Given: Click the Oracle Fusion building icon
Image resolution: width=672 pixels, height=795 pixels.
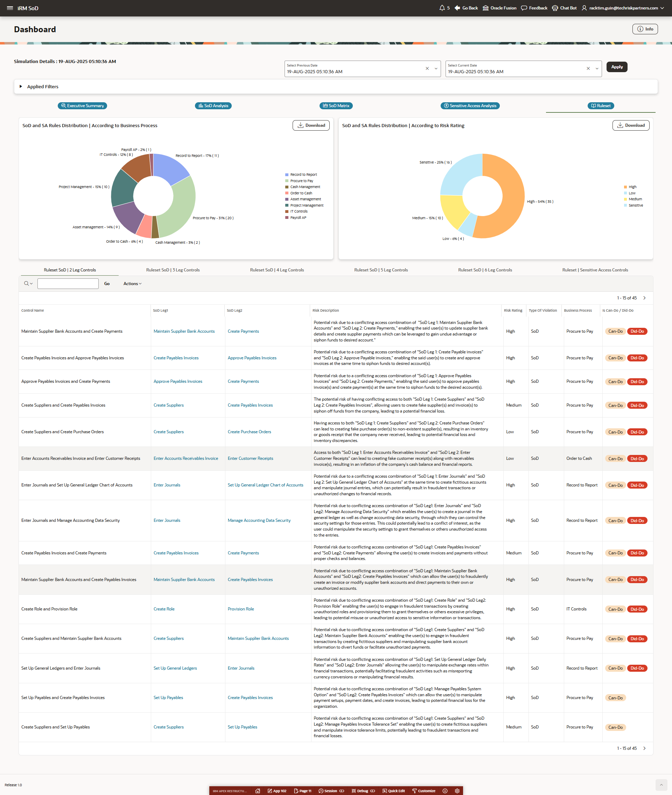Looking at the screenshot, I should point(485,8).
